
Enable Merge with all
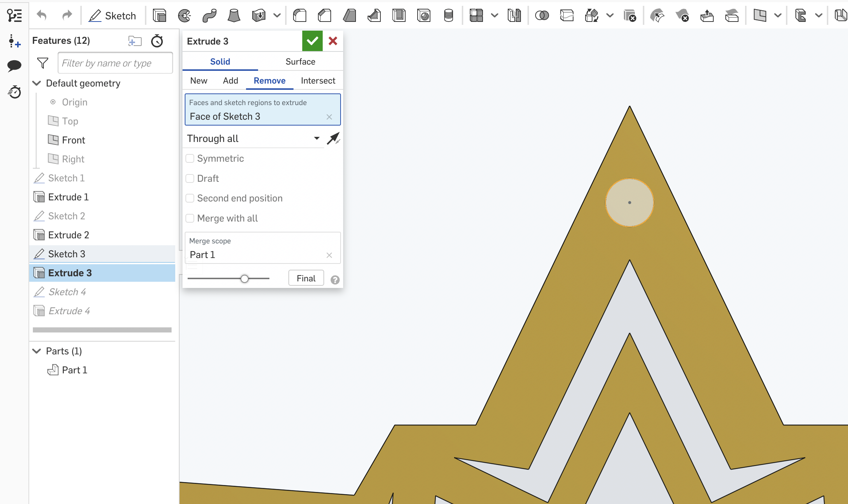tap(190, 218)
